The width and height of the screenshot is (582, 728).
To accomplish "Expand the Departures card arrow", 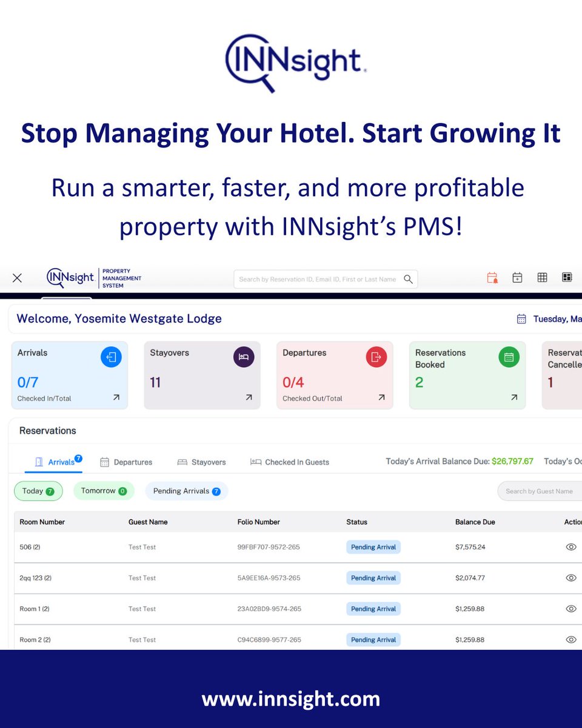I will point(381,398).
